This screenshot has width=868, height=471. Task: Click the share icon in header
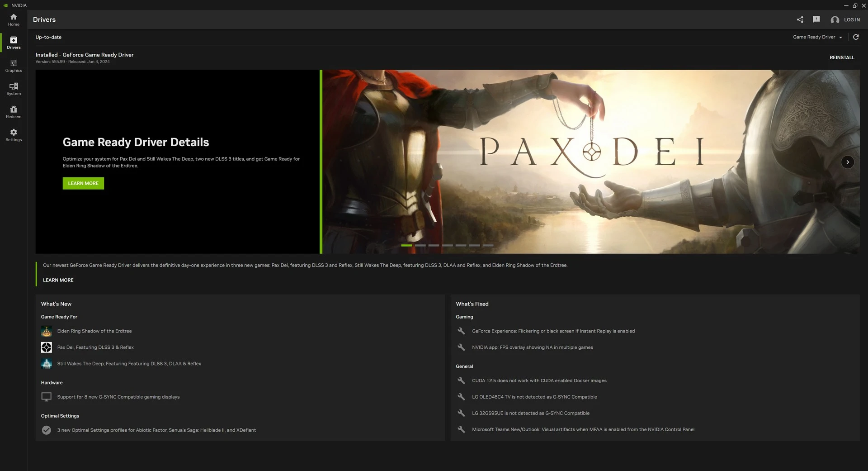800,19
